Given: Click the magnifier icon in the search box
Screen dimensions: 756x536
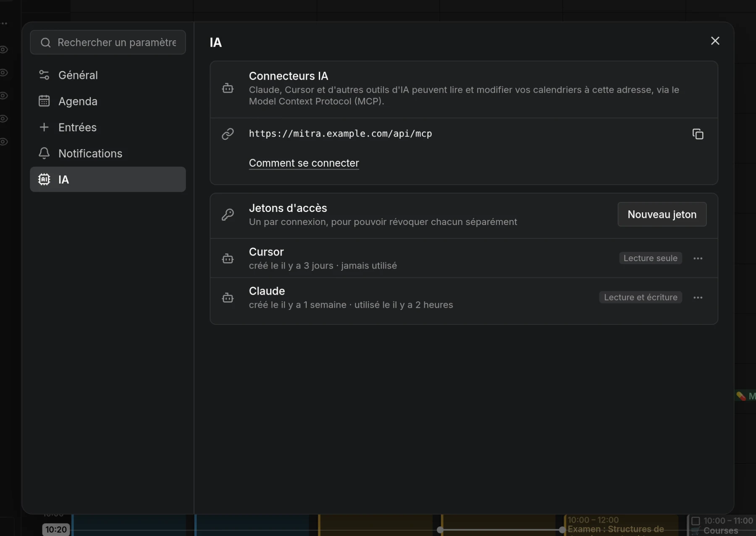Looking at the screenshot, I should click(46, 42).
